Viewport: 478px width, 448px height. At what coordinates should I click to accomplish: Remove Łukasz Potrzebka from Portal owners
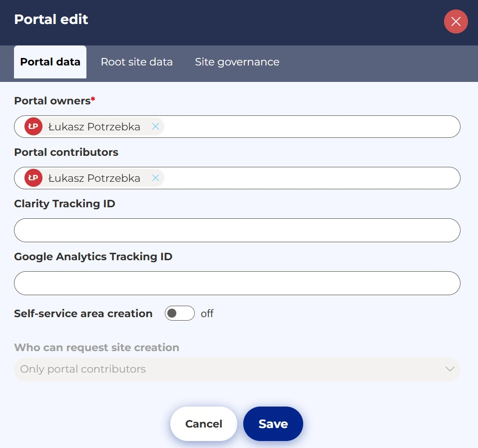pyautogui.click(x=155, y=127)
